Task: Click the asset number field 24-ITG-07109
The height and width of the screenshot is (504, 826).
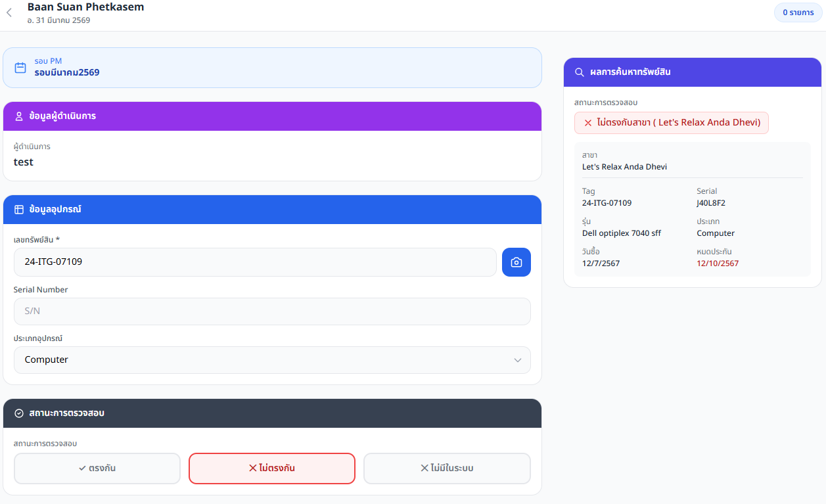Action: 255,262
